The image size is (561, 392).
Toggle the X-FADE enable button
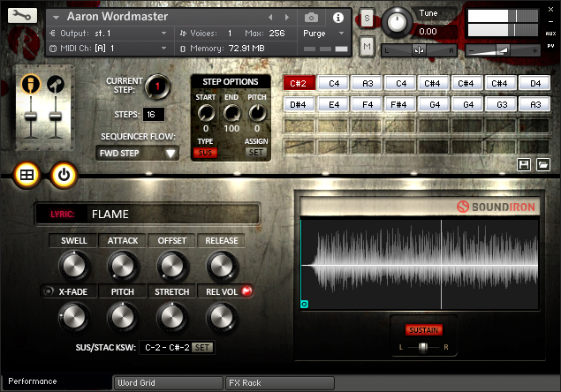click(48, 291)
